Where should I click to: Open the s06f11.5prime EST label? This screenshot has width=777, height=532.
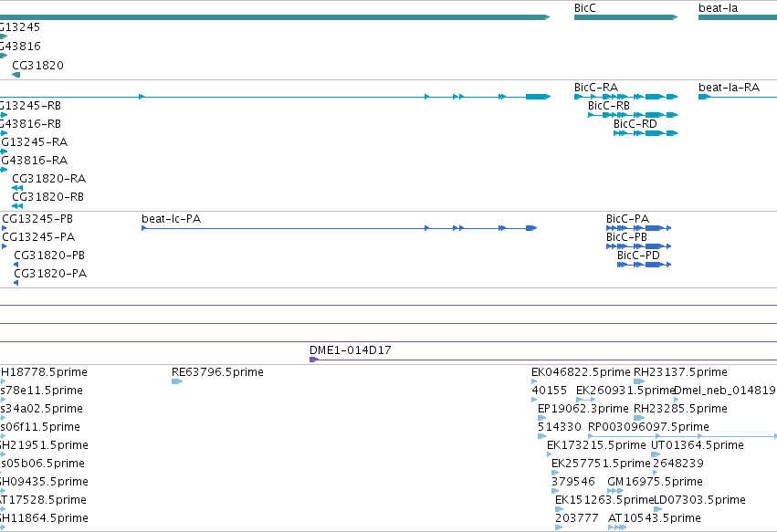coord(40,427)
